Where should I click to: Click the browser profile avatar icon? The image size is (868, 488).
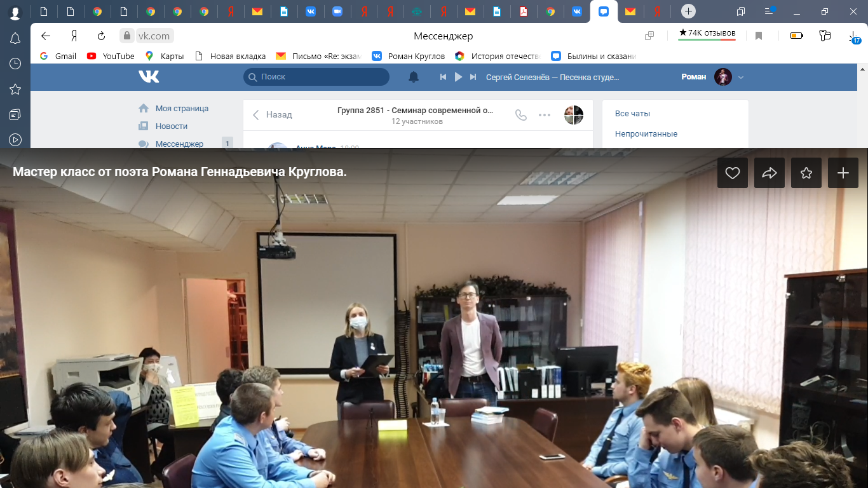click(x=15, y=12)
